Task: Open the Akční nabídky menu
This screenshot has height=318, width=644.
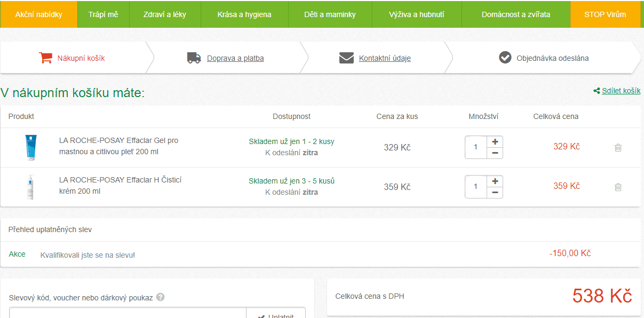Action: [38, 14]
